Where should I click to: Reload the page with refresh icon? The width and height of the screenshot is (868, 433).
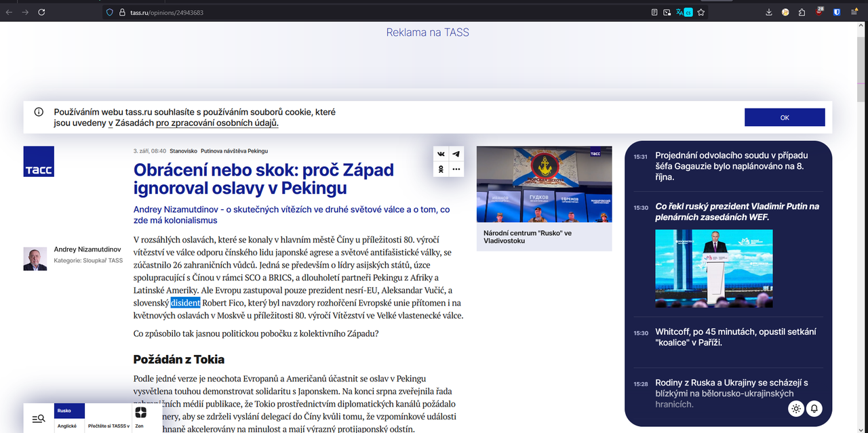[41, 12]
